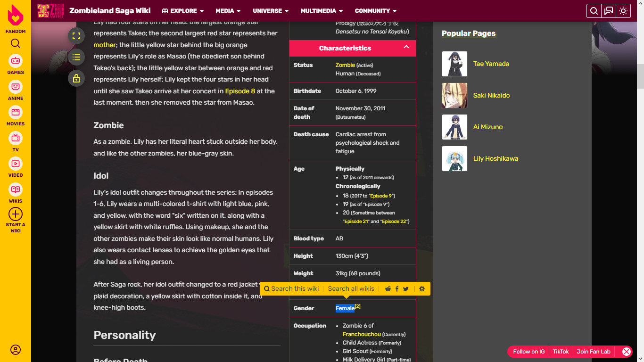Dismiss the Follow on IG banner
The width and height of the screenshot is (644, 362).
pyautogui.click(x=626, y=352)
